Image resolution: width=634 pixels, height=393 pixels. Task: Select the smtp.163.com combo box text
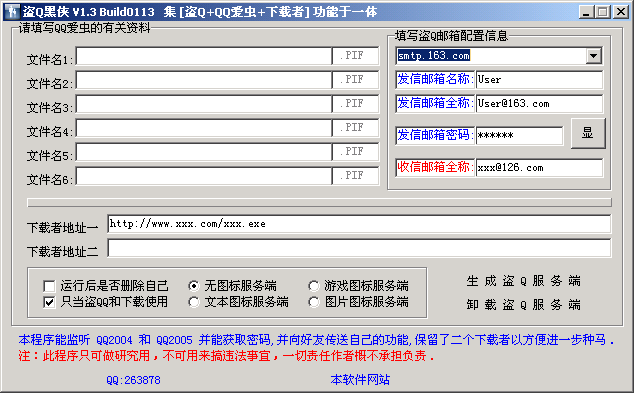tap(491, 56)
